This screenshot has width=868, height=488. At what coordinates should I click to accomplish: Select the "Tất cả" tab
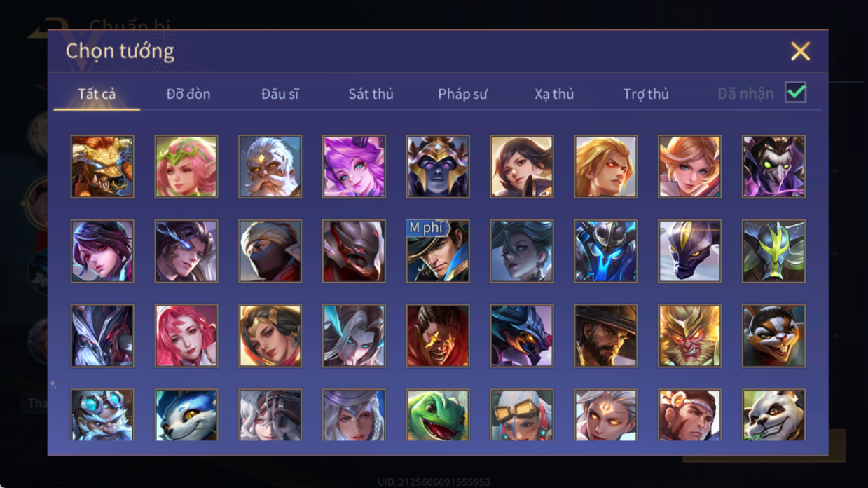(x=97, y=94)
